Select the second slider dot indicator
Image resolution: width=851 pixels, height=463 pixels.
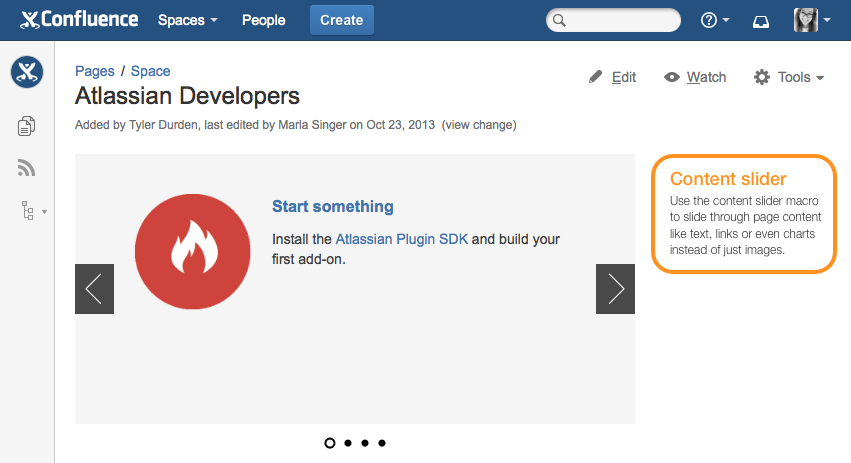coord(348,443)
